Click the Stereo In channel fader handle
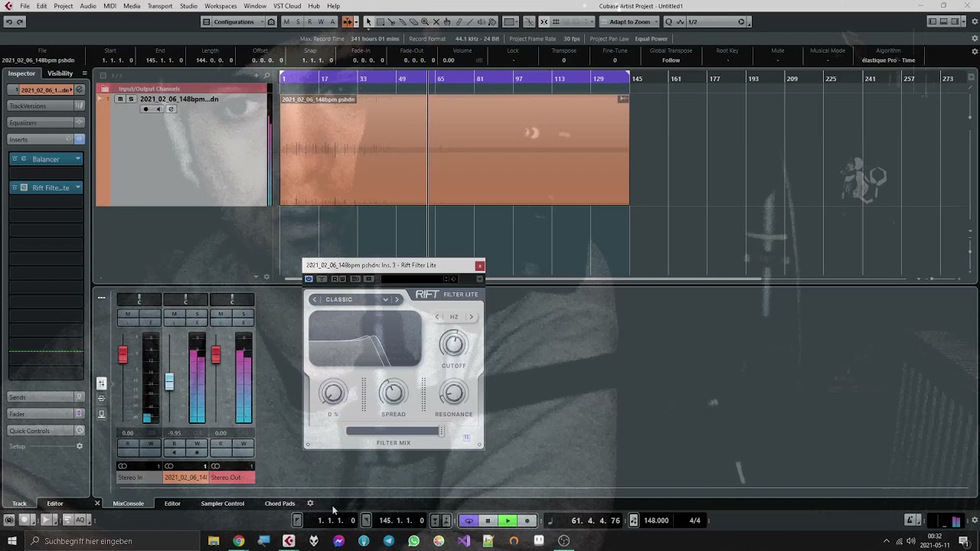The height and width of the screenshot is (551, 980). click(x=122, y=354)
